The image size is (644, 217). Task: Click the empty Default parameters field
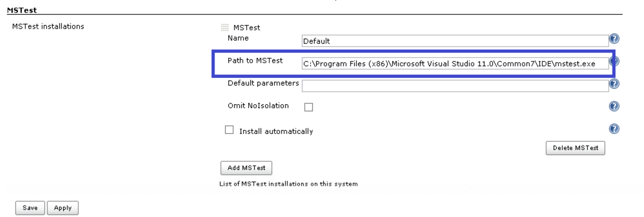click(x=455, y=86)
